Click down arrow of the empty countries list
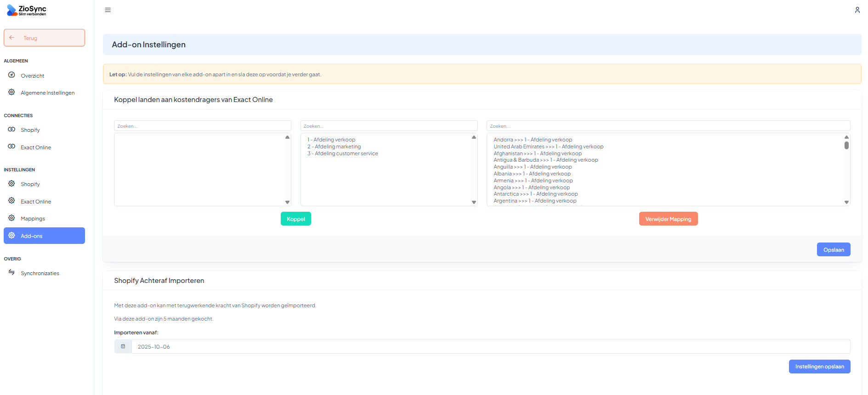Screen dimensions: 868x395 [x=287, y=202]
